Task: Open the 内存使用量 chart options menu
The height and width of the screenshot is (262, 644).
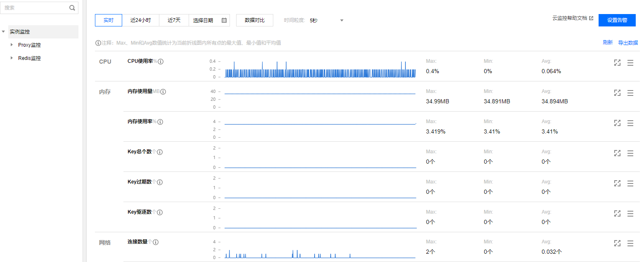Action: [x=630, y=93]
